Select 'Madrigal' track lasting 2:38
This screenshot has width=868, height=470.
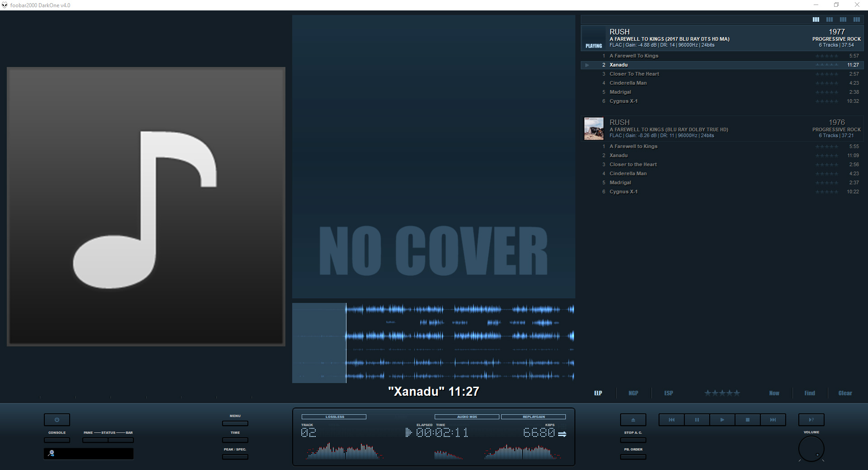[722, 92]
